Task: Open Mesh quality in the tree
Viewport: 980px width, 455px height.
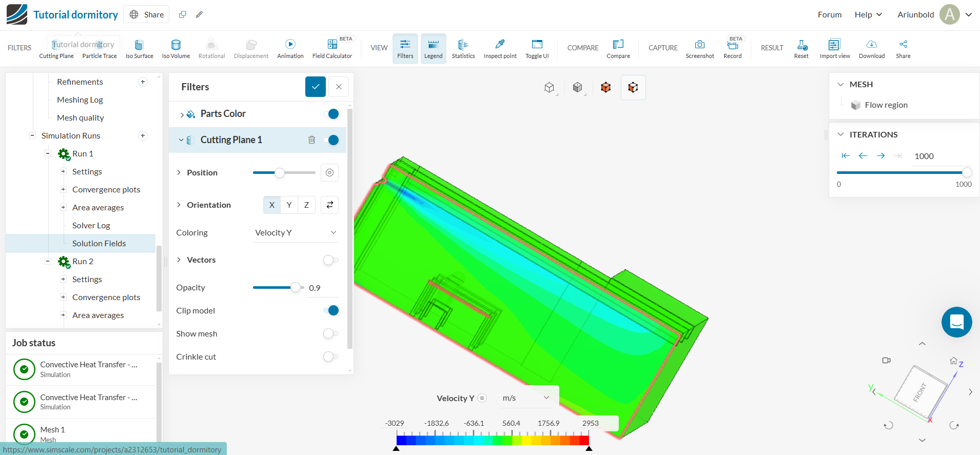Action: click(81, 118)
